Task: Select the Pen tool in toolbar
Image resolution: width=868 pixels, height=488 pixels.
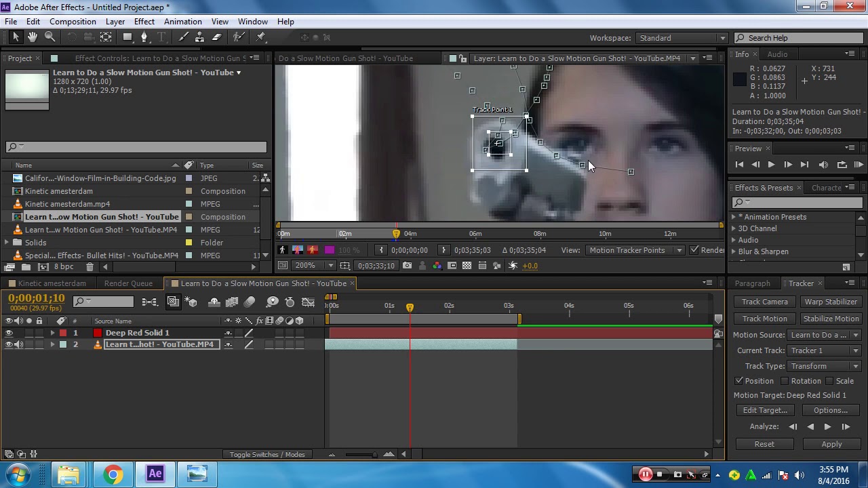Action: point(144,38)
